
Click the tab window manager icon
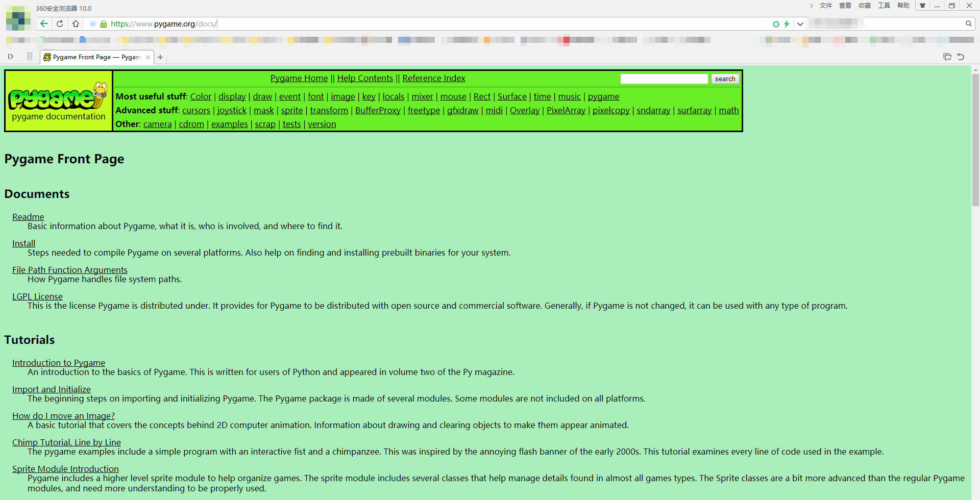tap(947, 57)
